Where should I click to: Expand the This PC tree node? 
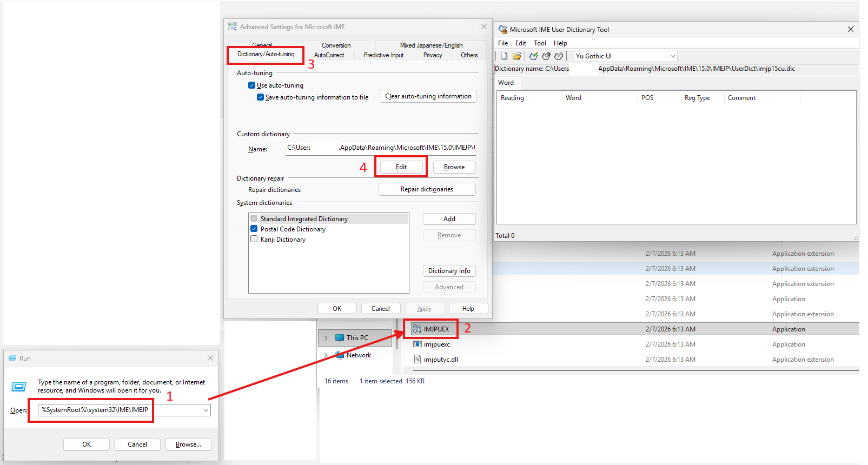(x=326, y=338)
